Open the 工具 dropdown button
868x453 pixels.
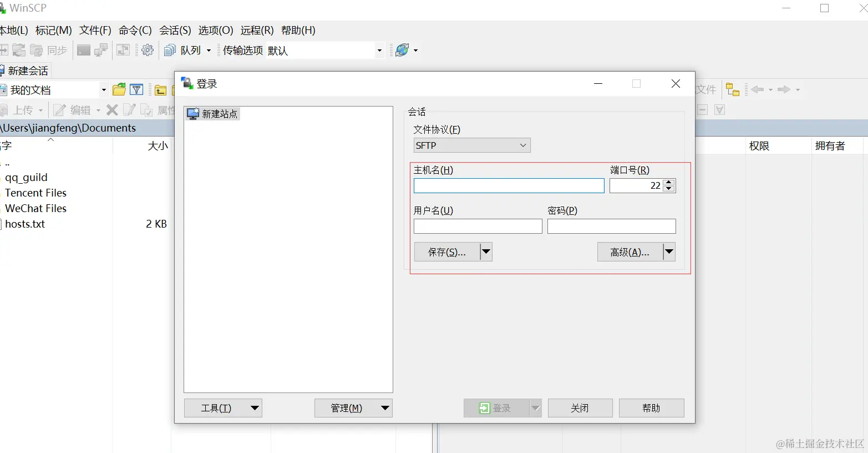coord(223,408)
